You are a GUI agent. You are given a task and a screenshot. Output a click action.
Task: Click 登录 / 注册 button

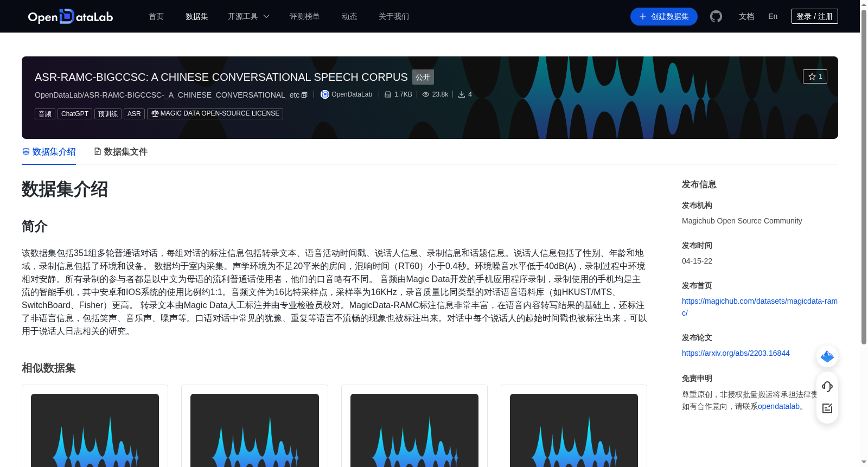point(815,16)
